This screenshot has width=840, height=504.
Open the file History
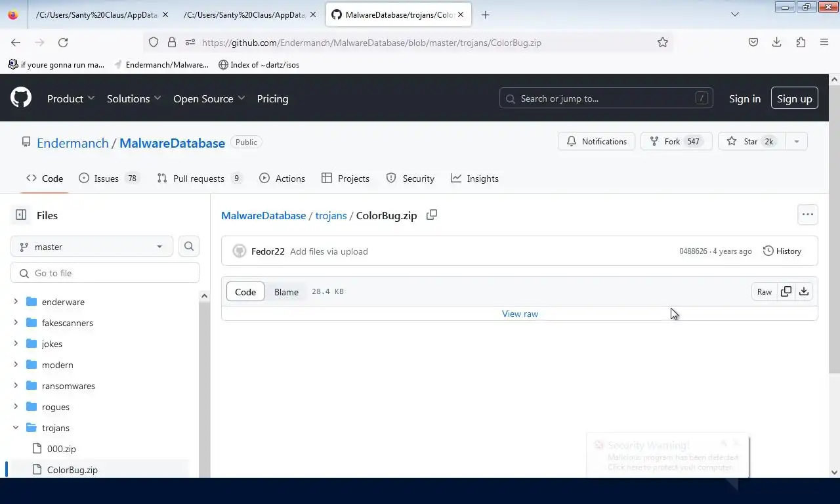click(x=782, y=251)
